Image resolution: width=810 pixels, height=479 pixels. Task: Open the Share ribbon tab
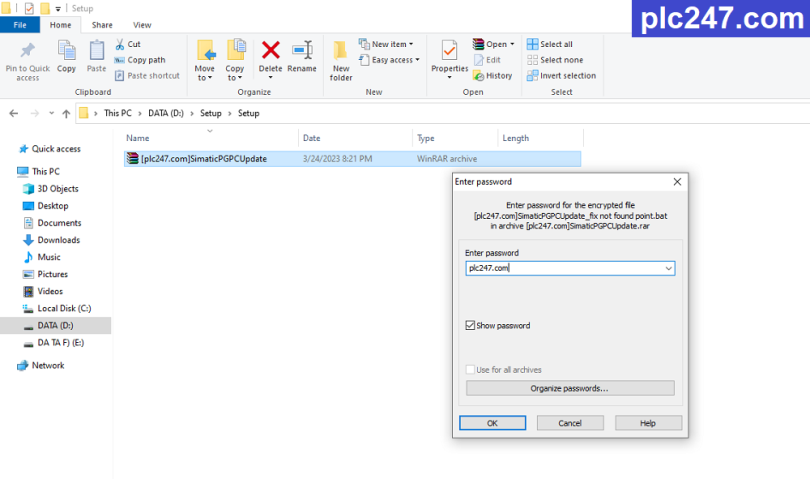(102, 25)
